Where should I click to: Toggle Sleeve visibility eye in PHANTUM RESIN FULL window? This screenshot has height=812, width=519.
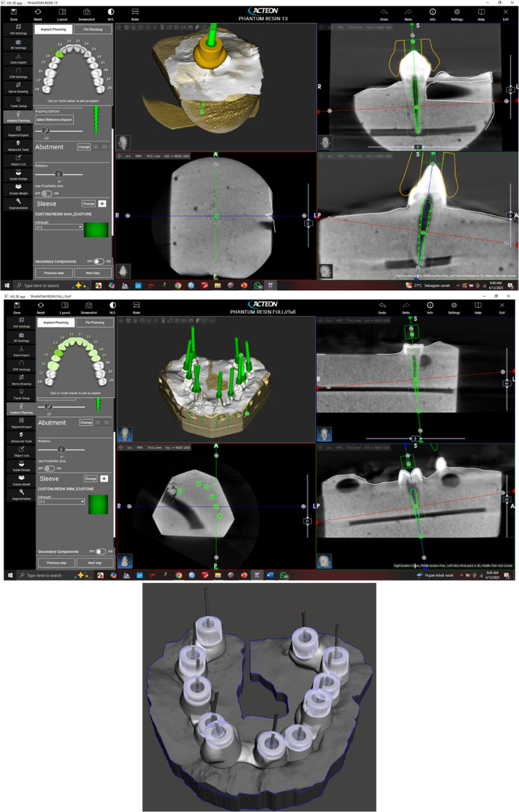tap(104, 478)
